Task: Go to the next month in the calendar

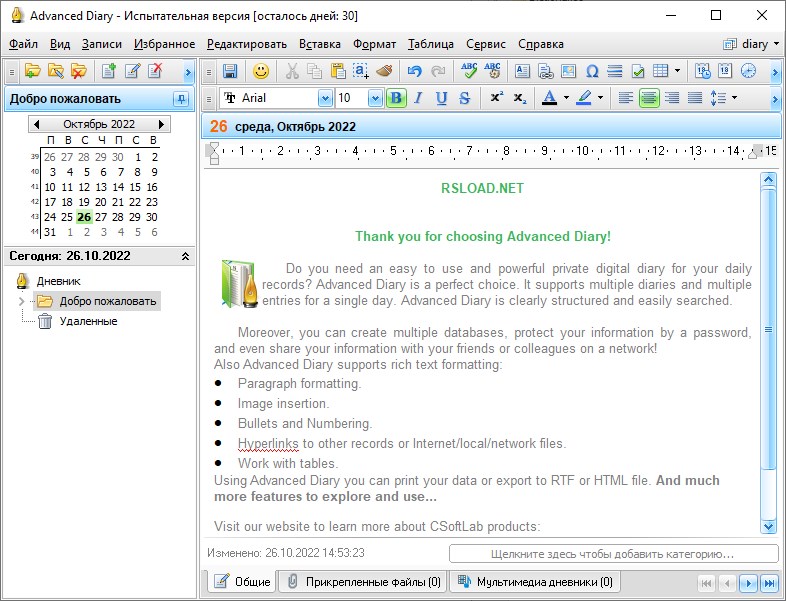Action: (x=161, y=124)
